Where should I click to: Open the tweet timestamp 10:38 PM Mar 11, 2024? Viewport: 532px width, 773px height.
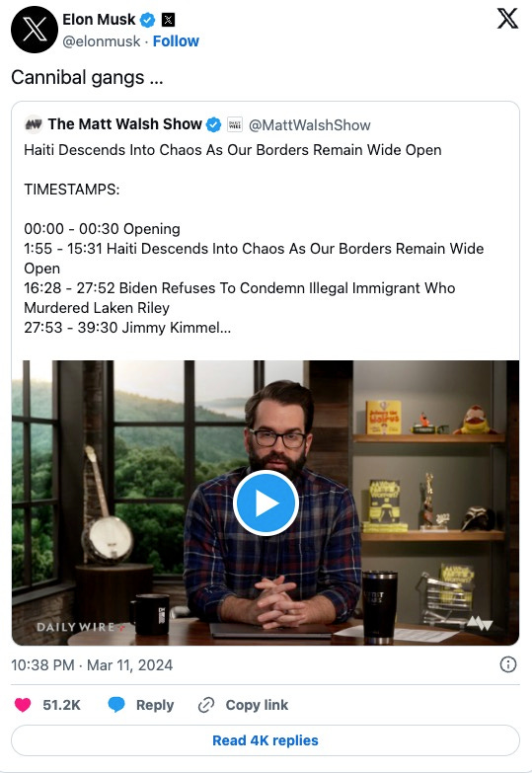92,665
